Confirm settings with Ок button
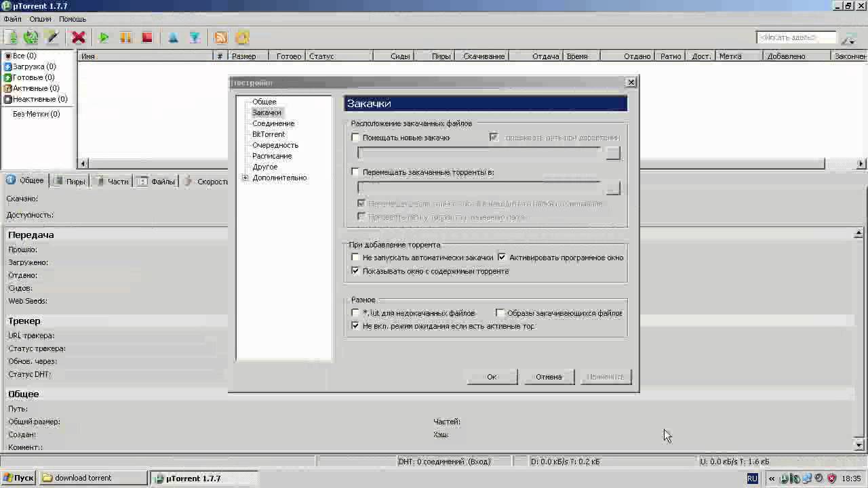Viewport: 868px width, 488px height. [x=492, y=377]
